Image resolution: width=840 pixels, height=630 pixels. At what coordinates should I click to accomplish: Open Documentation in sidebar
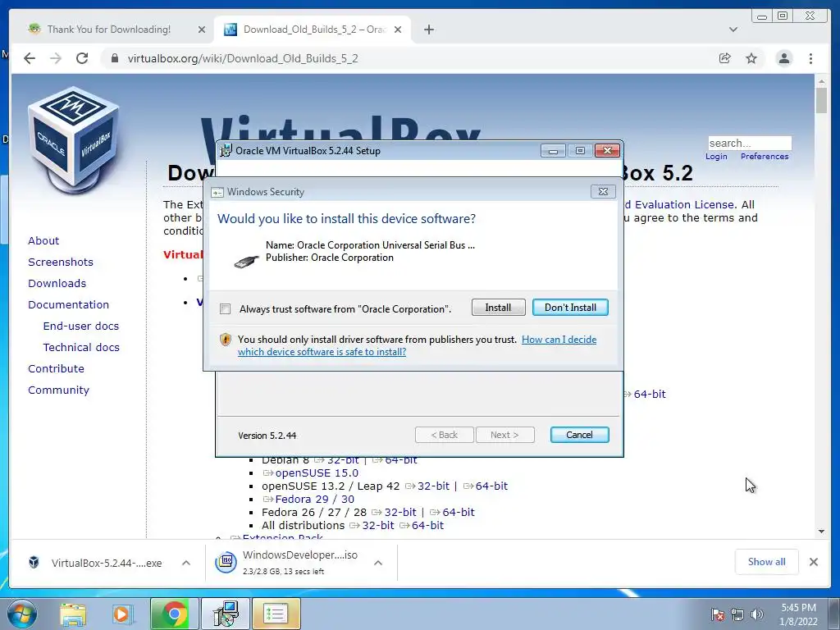pos(69,305)
